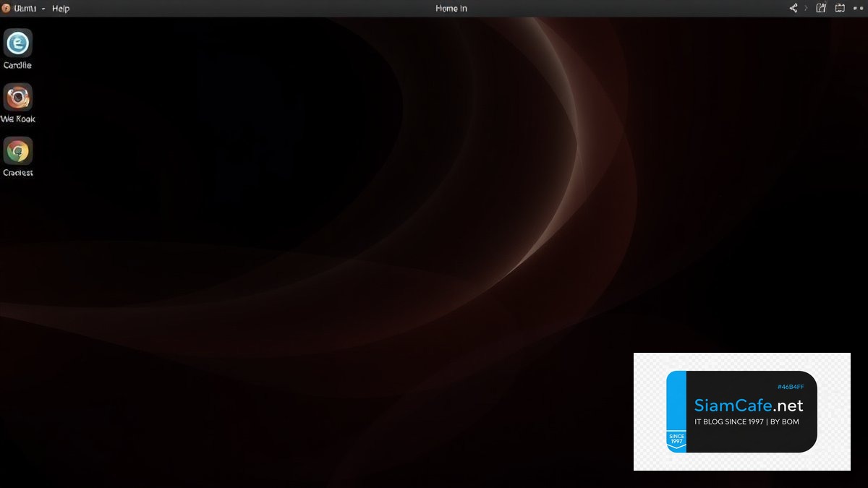Click the 'Home In' window title
Viewport: 868px width, 488px height.
451,8
